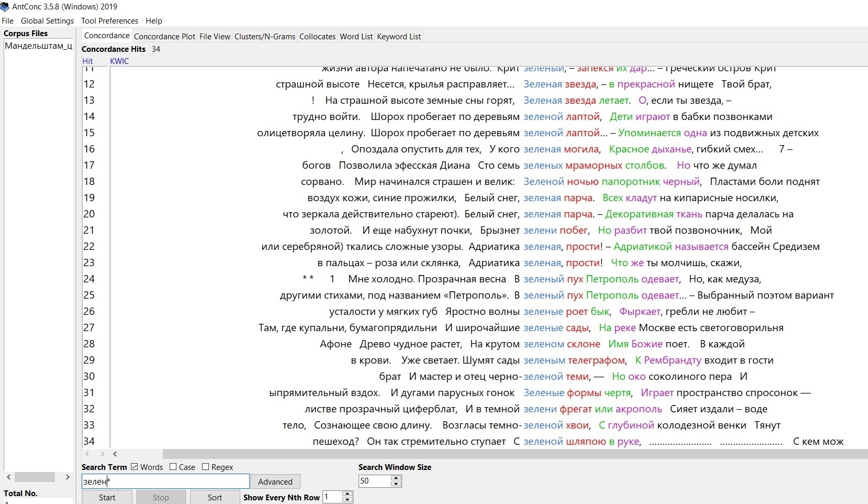This screenshot has width=868, height=504.
Task: Open the Global Settings menu
Action: (x=47, y=21)
